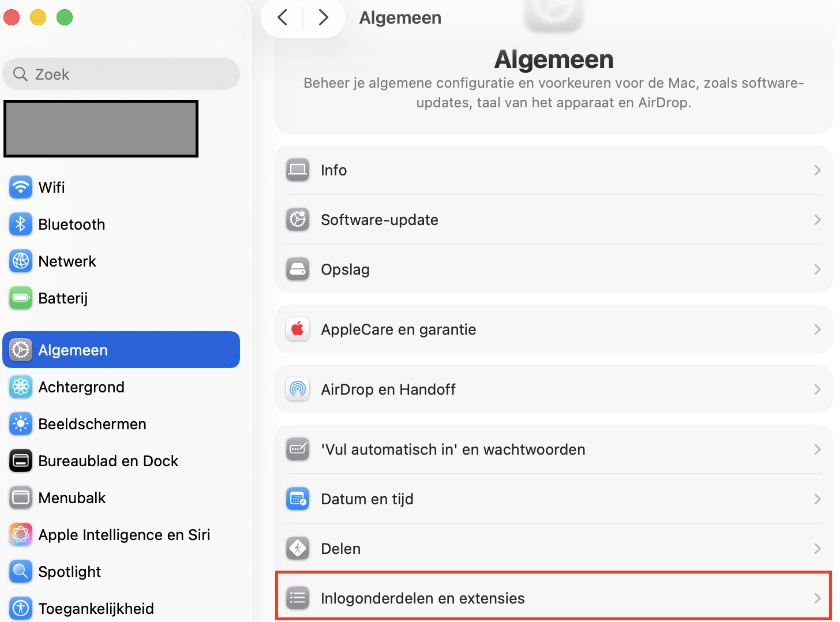Open Opslag via the disk icon
840x622 pixels.
click(298, 269)
